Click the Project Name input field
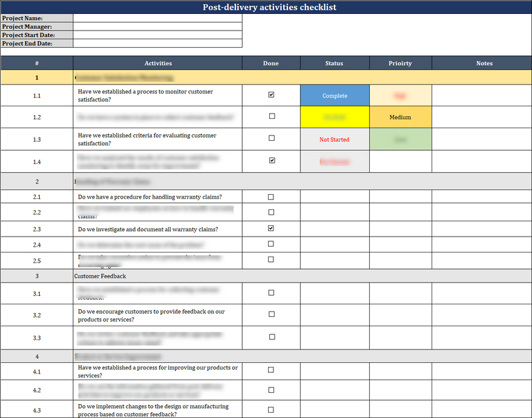This screenshot has width=532, height=418. 158,18
